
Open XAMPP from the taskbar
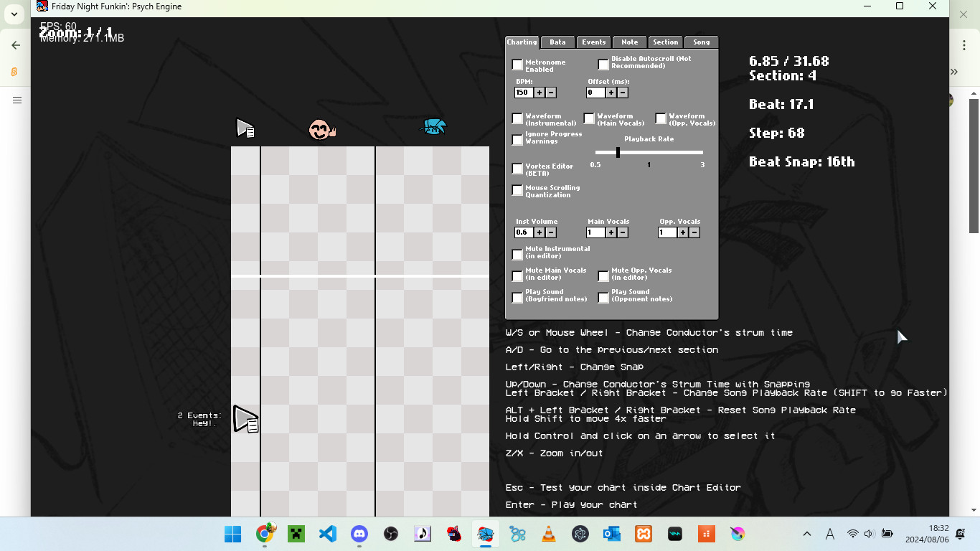click(x=644, y=534)
